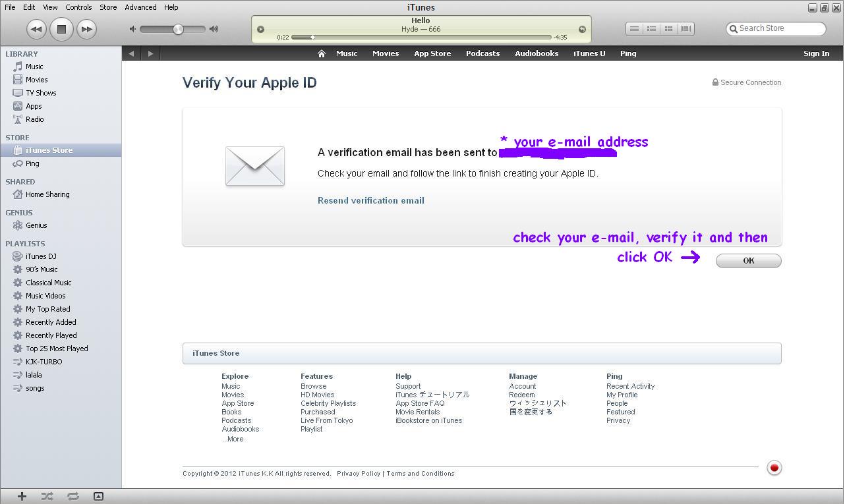The width and height of the screenshot is (845, 504).
Task: Open the Audiobooks store tab
Action: [x=537, y=53]
